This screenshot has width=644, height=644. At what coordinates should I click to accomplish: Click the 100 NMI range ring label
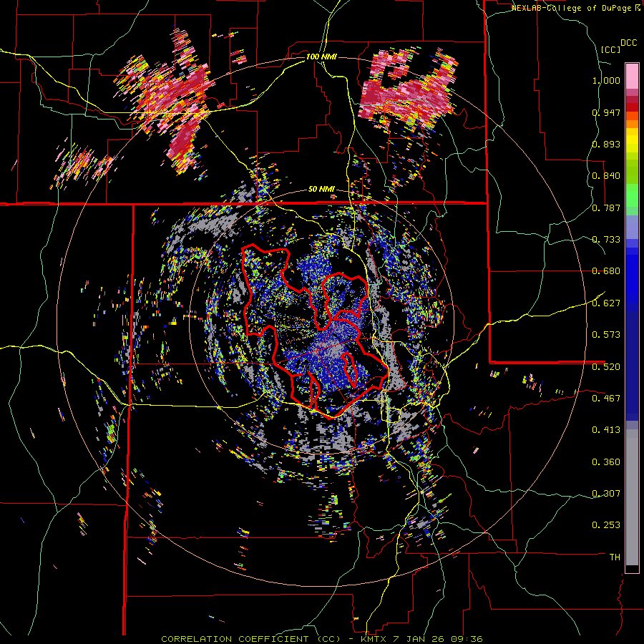pyautogui.click(x=321, y=57)
